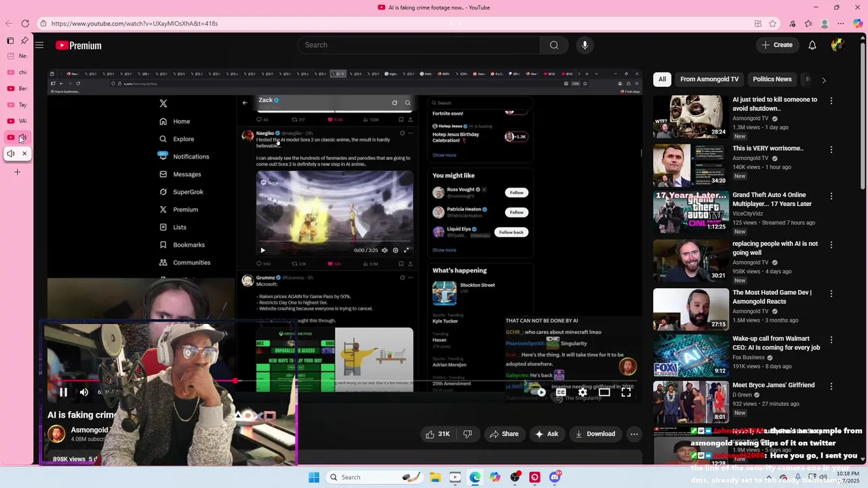Image resolution: width=868 pixels, height=488 pixels.
Task: Open options for 'AI just tried to kill' video
Action: (x=831, y=100)
